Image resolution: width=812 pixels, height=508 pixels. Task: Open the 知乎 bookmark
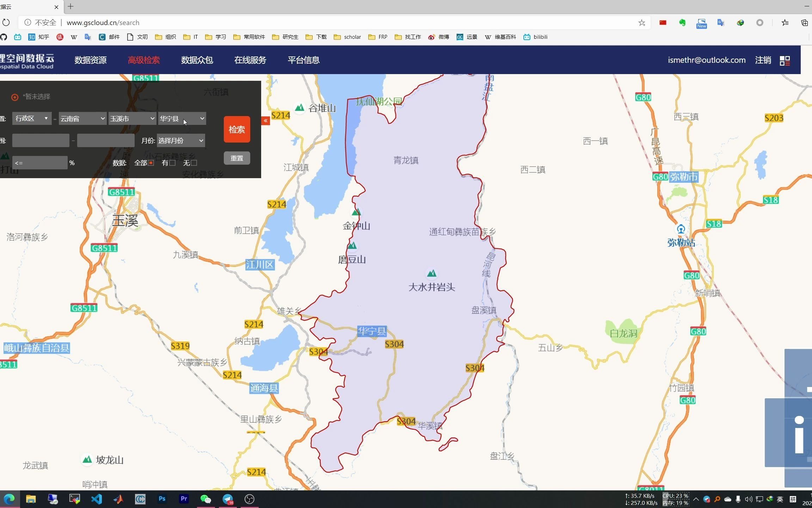39,37
